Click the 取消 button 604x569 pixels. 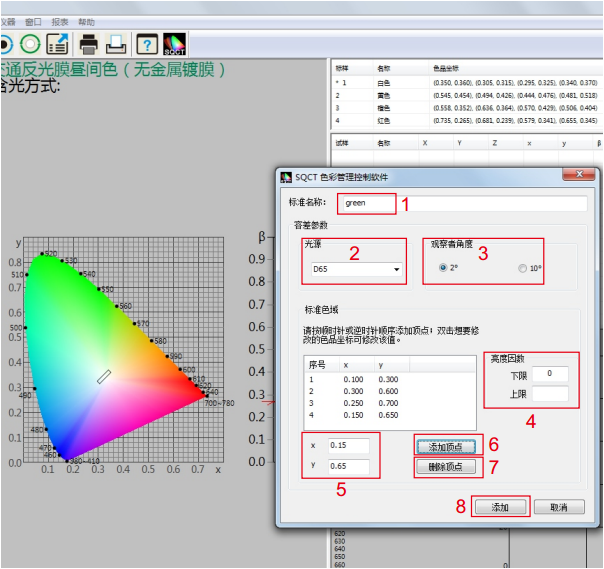pos(558,507)
